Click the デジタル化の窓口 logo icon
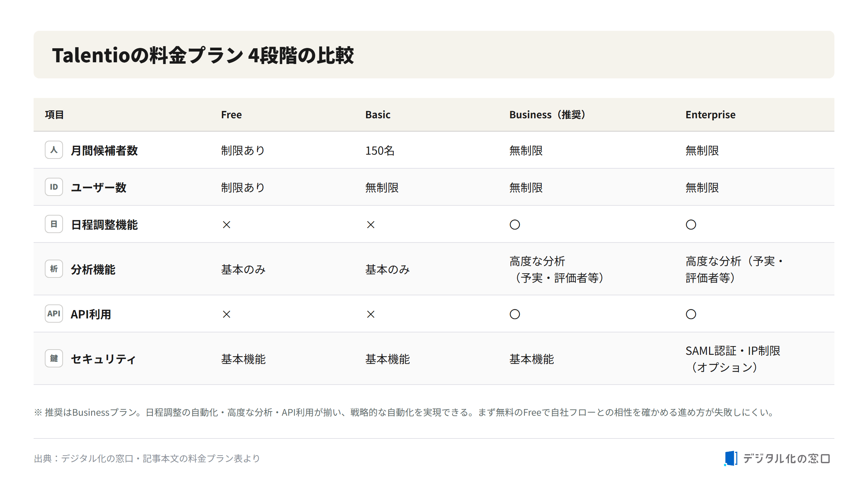 (731, 458)
